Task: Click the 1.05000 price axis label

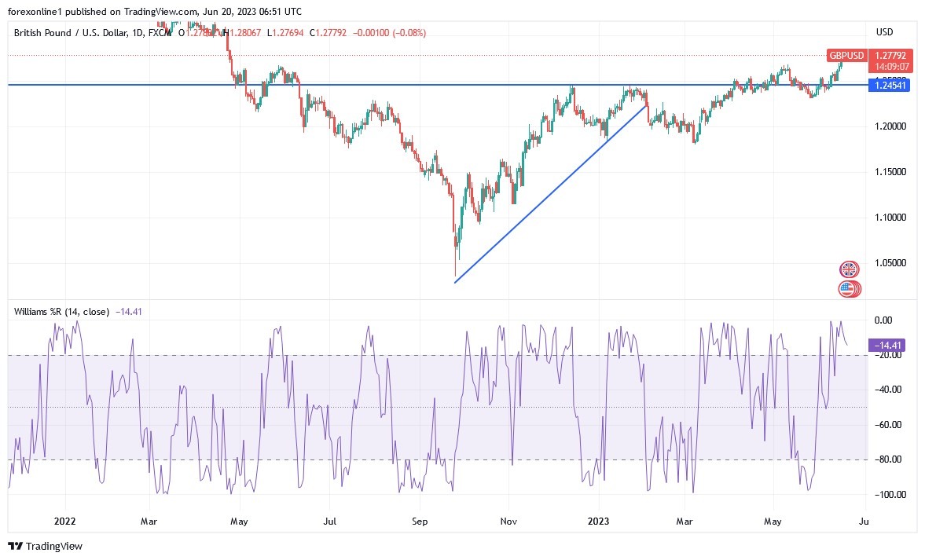Action: pos(890,262)
